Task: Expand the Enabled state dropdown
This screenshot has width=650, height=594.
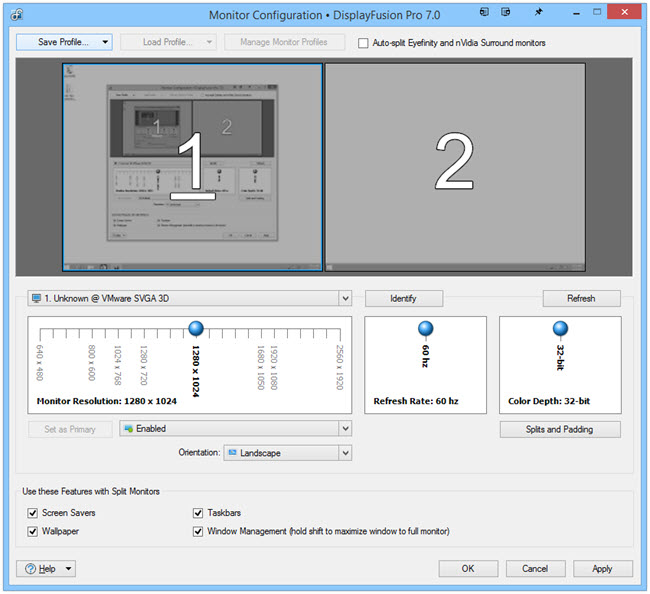Action: (345, 429)
